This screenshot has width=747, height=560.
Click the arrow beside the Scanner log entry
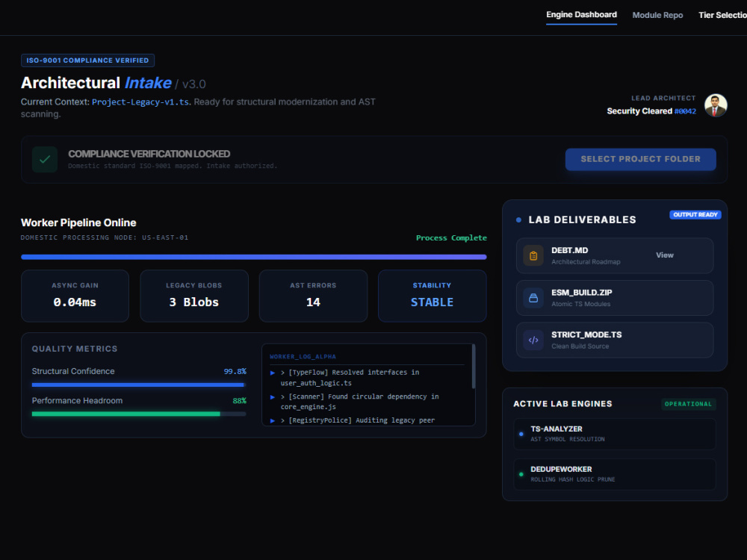click(x=273, y=396)
